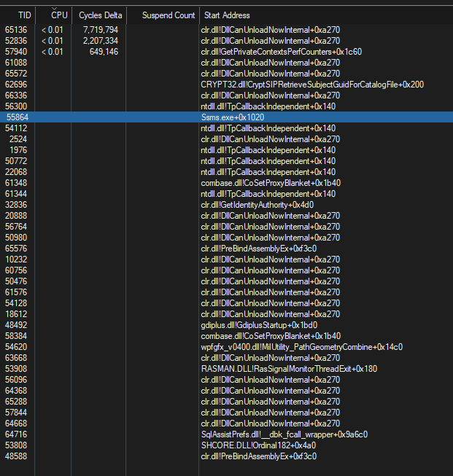The width and height of the screenshot is (453, 476).
Task: Select gdiplus.dll!GdiplusStartup+0x1bd0 row
Action: (x=226, y=325)
